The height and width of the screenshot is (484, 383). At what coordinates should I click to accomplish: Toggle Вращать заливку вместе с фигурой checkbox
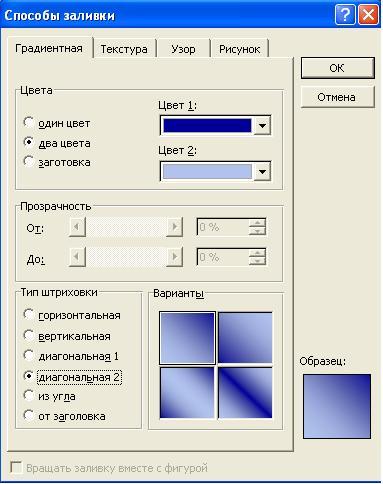pos(16,467)
